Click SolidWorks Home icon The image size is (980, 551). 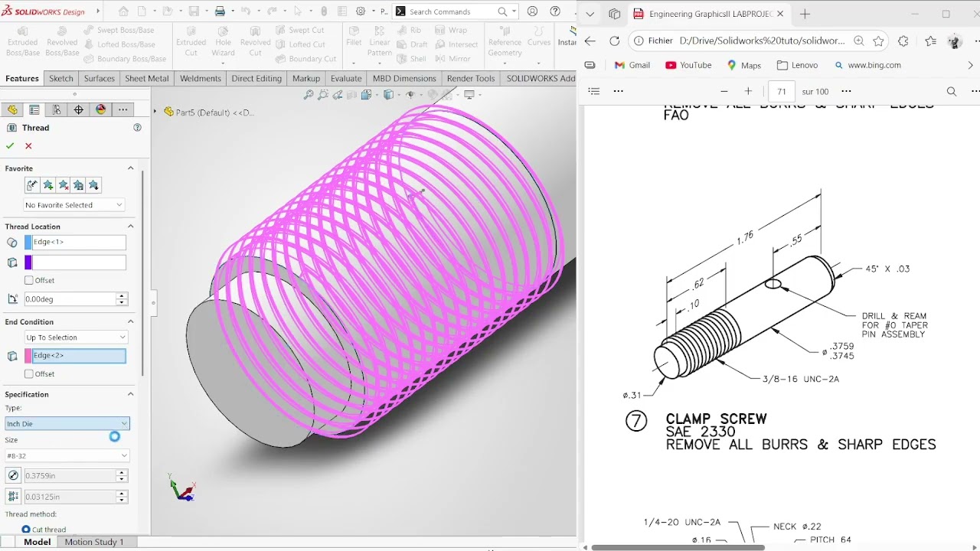[x=124, y=11]
